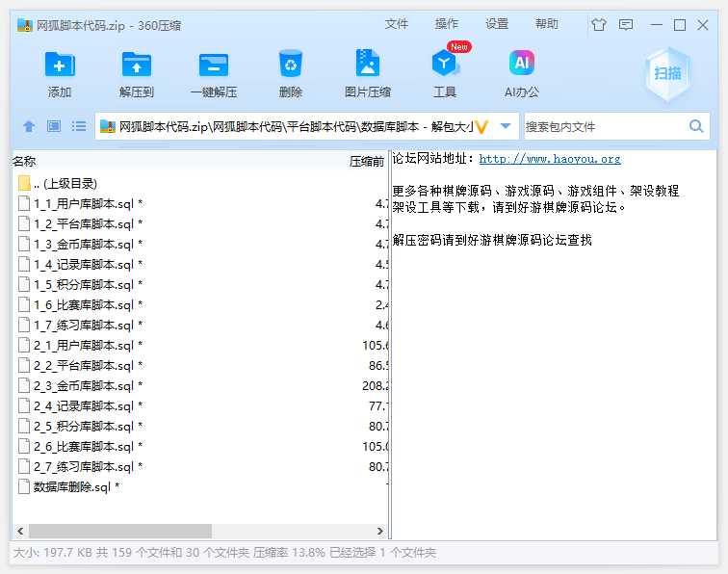Click the search magnifier icon
The image size is (728, 574).
(x=696, y=126)
